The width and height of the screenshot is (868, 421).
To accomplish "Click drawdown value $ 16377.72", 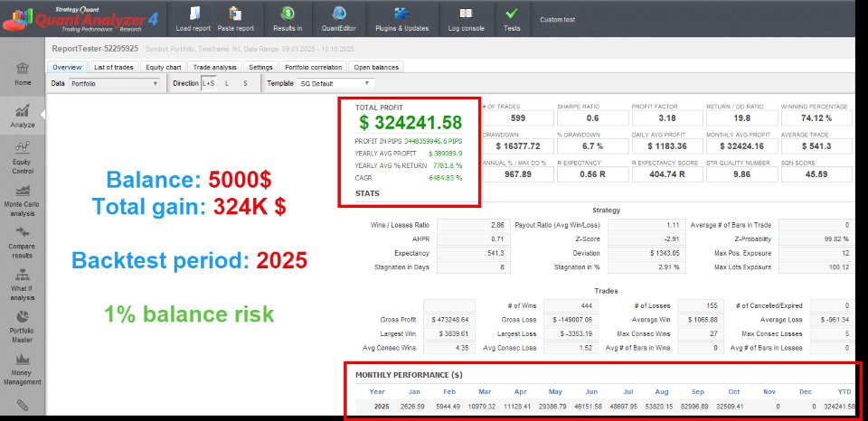I will point(518,146).
